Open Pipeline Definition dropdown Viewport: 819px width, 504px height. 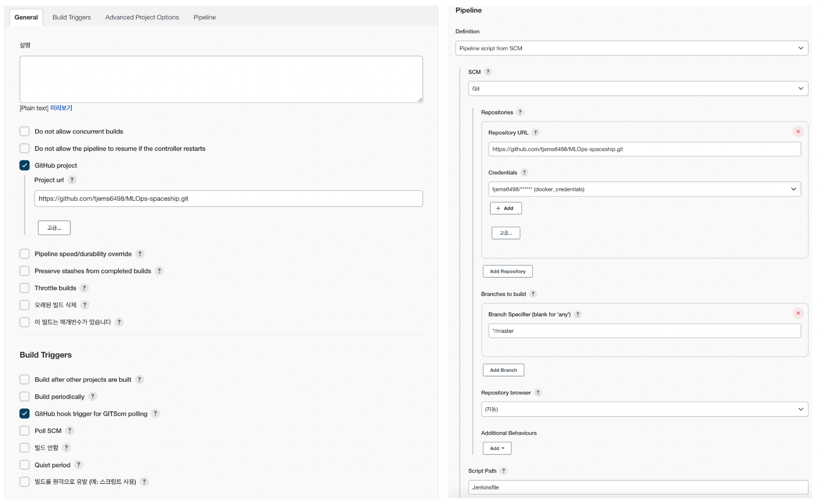pos(632,48)
